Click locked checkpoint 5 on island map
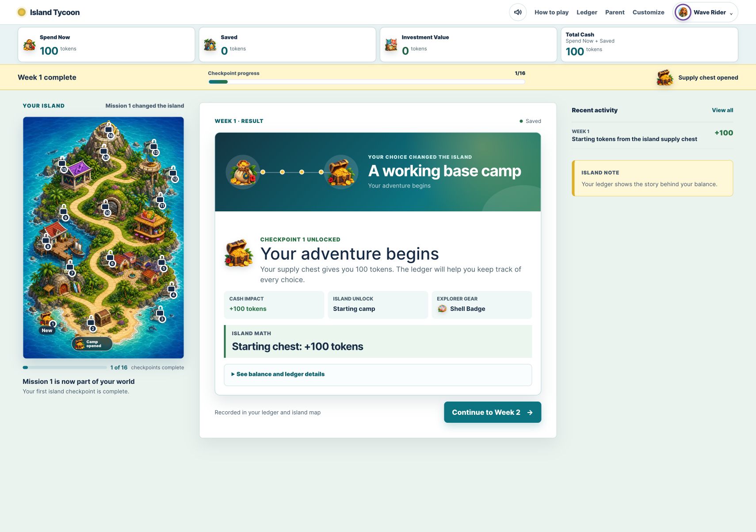The height and width of the screenshot is (532, 756). click(162, 264)
